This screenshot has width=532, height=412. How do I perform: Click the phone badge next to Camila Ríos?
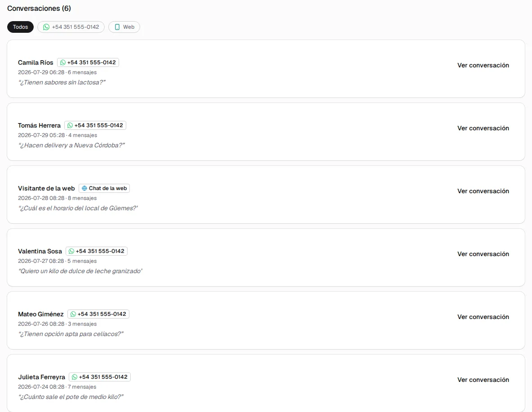tap(88, 62)
